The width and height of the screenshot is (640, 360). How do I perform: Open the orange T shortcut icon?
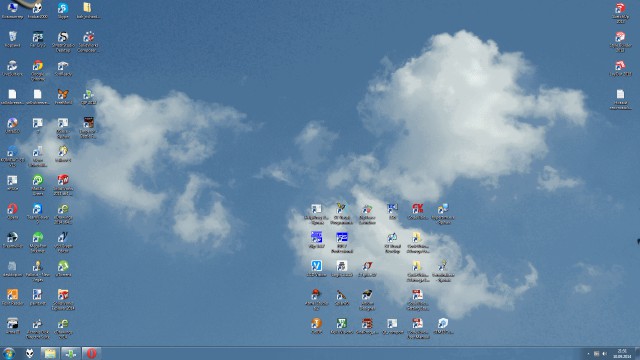pyautogui.click(x=316, y=325)
